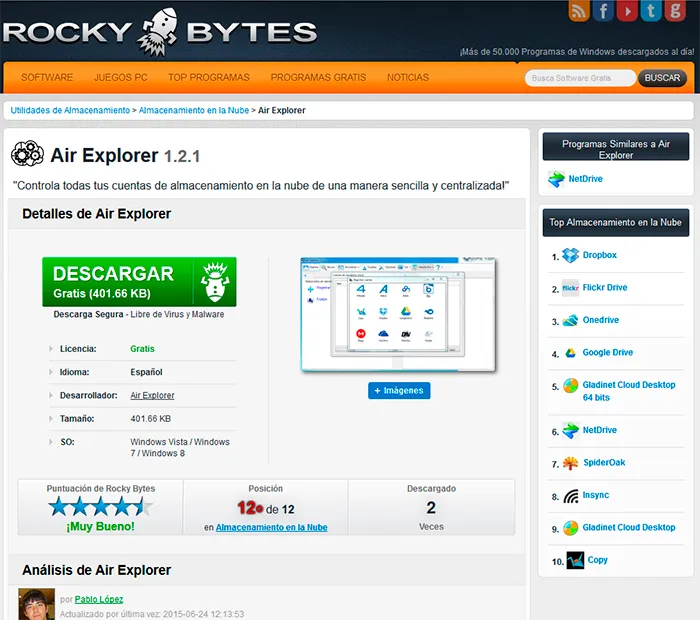Click the Air Explorer gears icon
The height and width of the screenshot is (620, 700).
coord(27,154)
